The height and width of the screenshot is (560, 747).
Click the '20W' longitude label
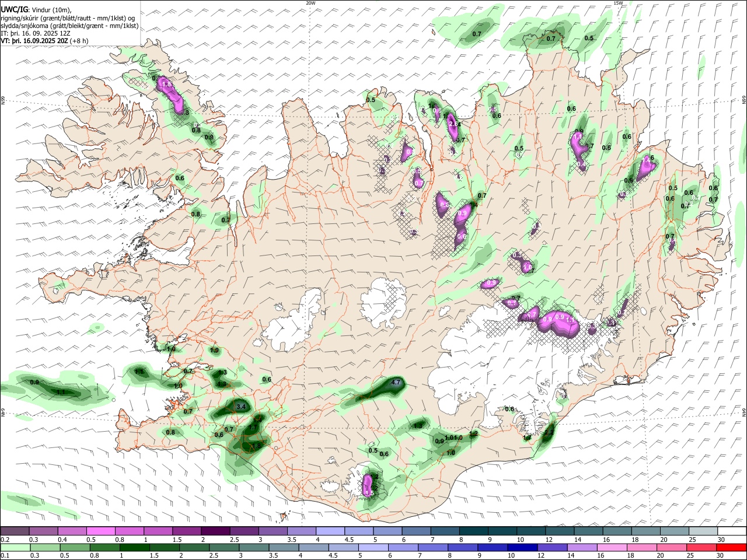310,3
